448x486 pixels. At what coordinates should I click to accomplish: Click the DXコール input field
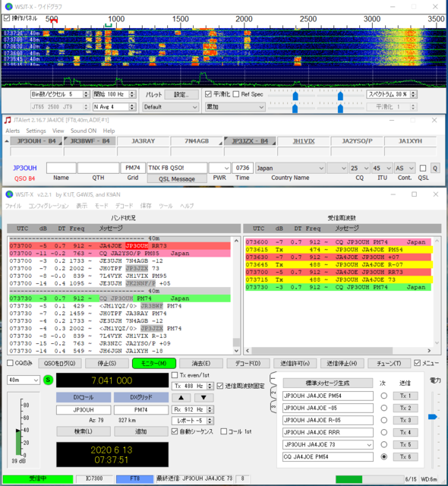pyautogui.click(x=84, y=410)
